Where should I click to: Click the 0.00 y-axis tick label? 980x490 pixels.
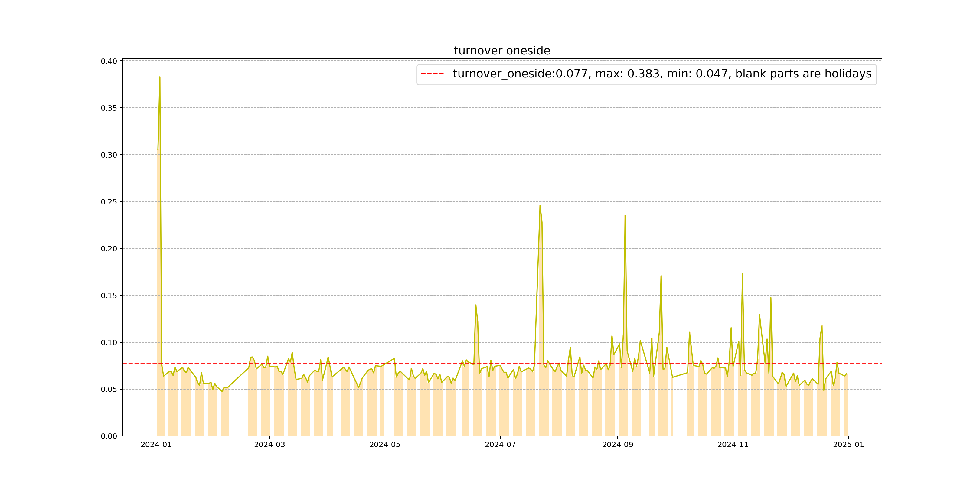tap(109, 436)
